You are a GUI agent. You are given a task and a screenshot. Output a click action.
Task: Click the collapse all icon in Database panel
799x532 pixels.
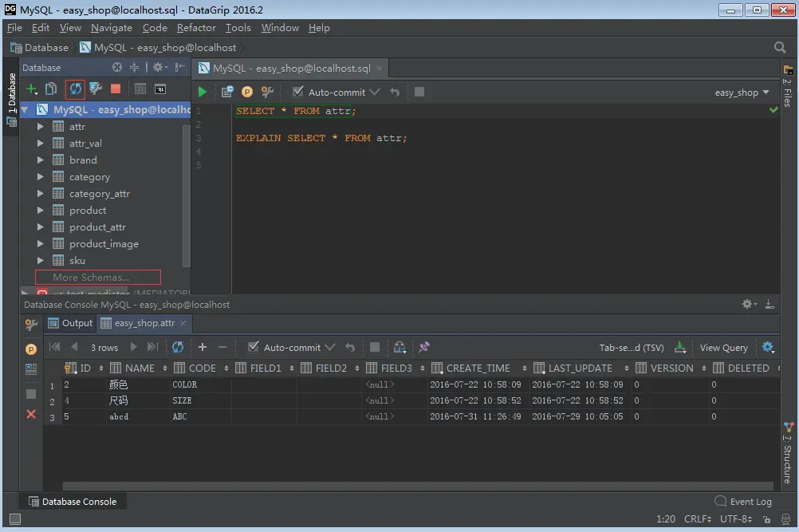click(x=134, y=67)
